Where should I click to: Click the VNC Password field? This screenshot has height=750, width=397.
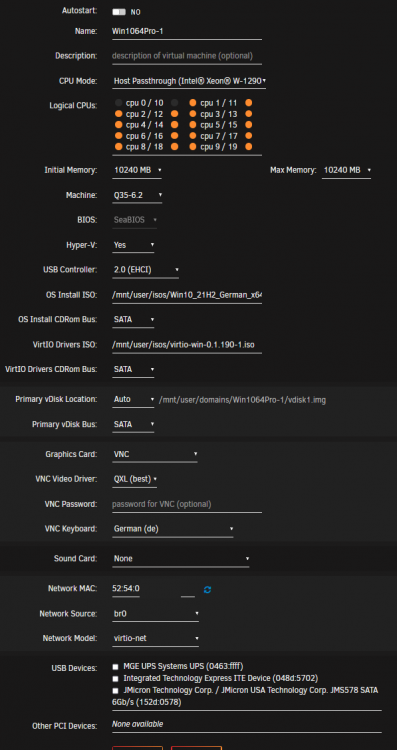(187, 504)
